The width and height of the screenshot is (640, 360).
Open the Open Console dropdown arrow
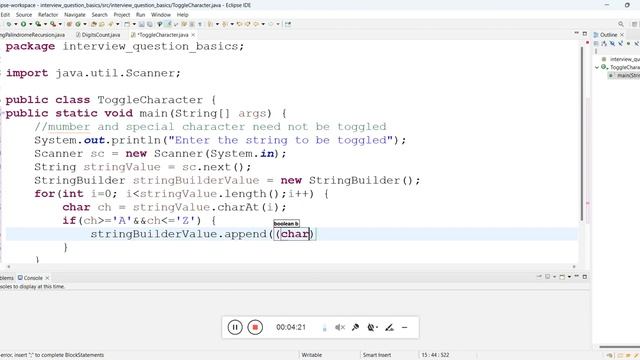click(569, 277)
